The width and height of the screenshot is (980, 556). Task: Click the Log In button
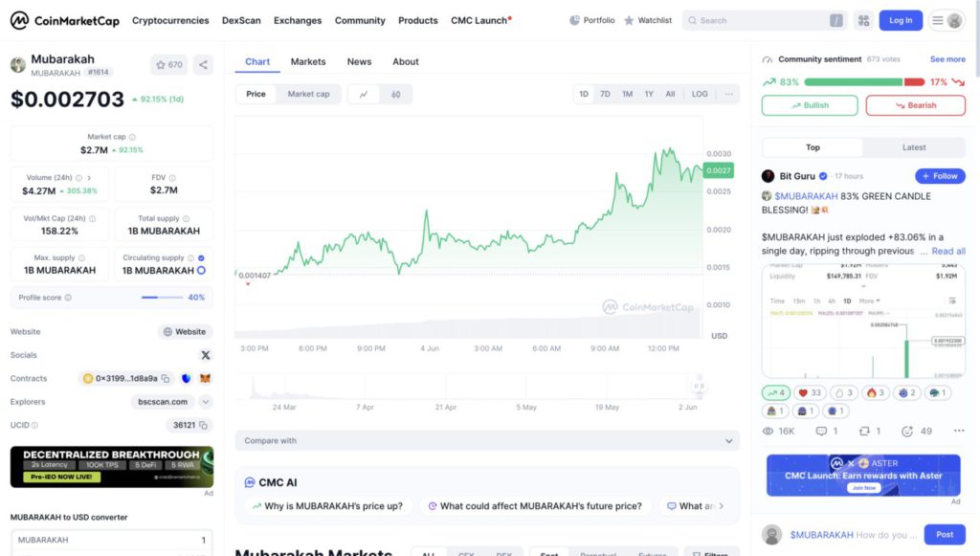(901, 20)
